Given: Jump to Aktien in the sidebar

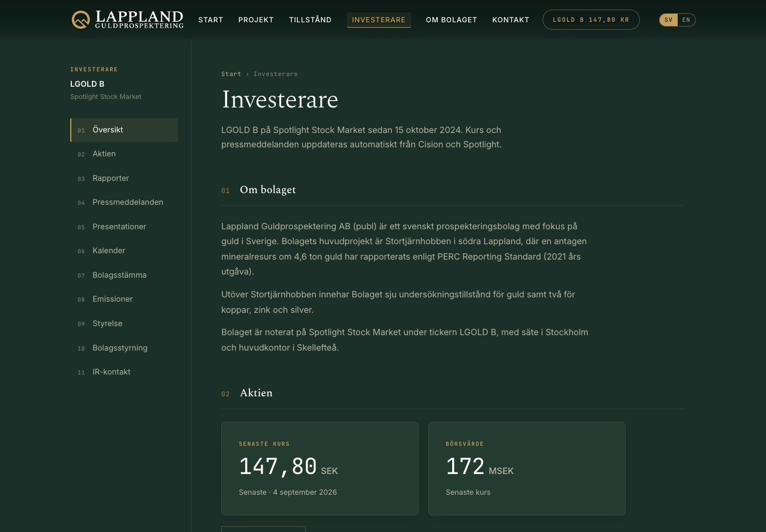Looking at the screenshot, I should 124,154.
